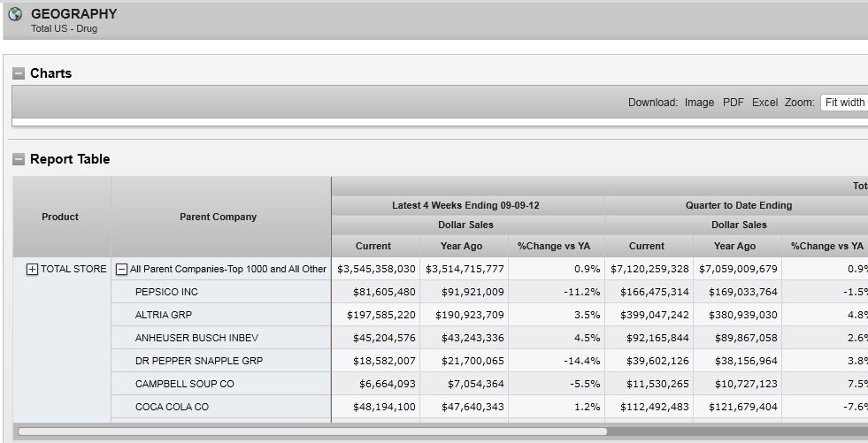
Task: Click the $3,545,358,030 total current cell
Action: (x=376, y=270)
